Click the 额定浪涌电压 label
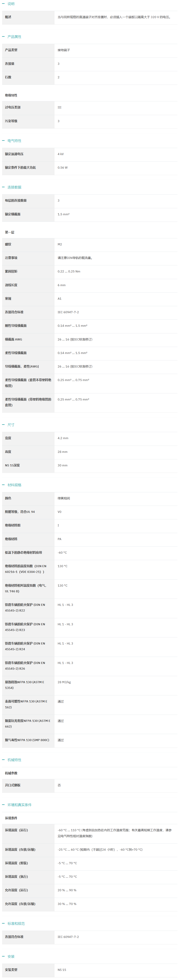 (x=14, y=154)
